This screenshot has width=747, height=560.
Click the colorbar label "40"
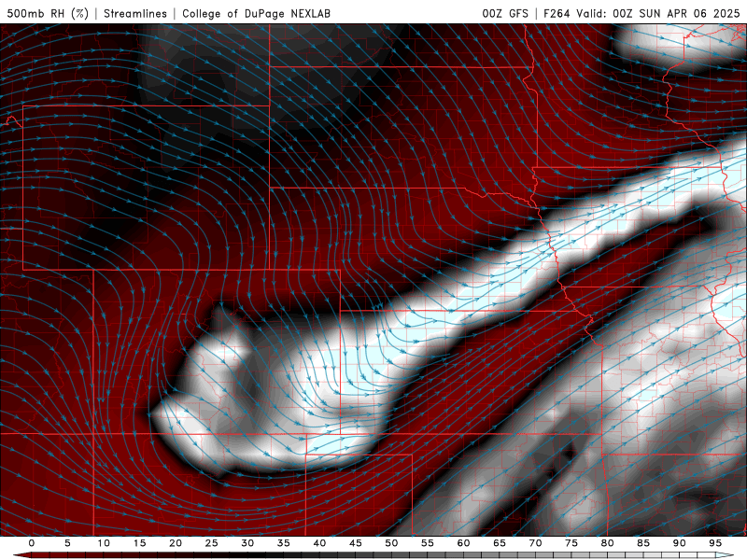(319, 543)
